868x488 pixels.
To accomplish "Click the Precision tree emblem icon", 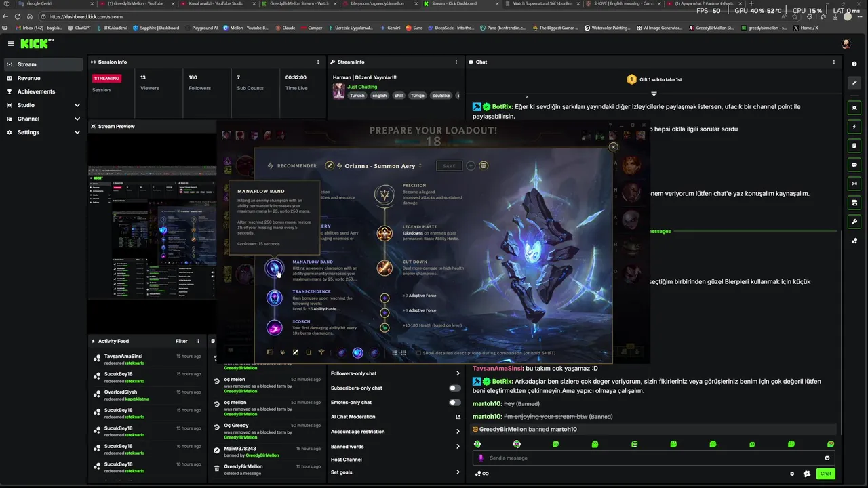I will (385, 195).
